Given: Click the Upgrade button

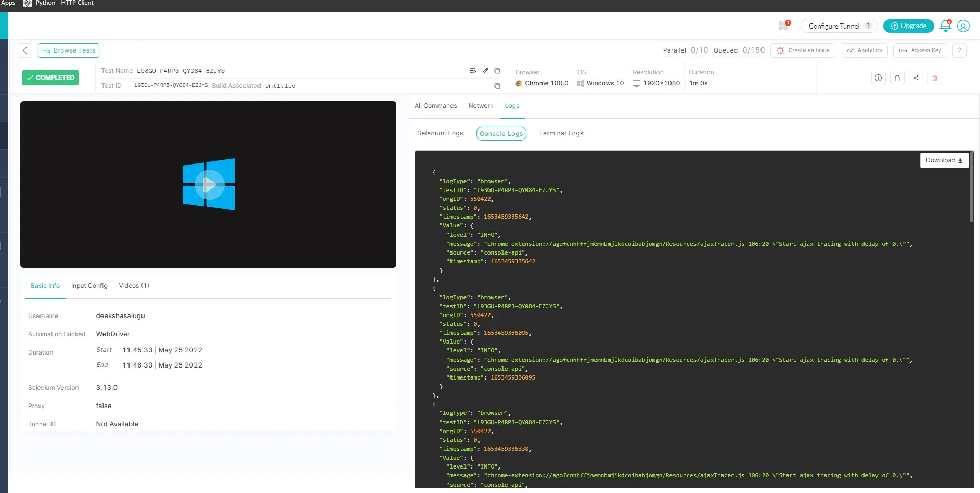Looking at the screenshot, I should click(x=908, y=26).
